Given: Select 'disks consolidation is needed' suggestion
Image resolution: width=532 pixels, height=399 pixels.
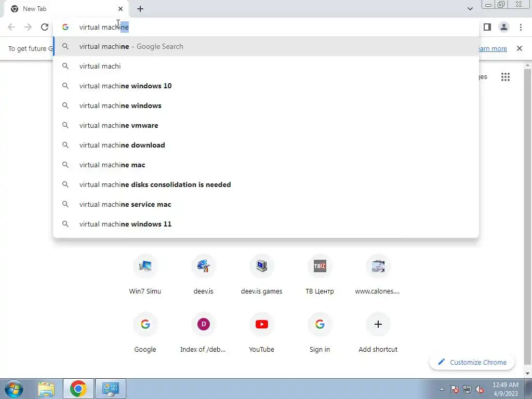Looking at the screenshot, I should (266, 184).
